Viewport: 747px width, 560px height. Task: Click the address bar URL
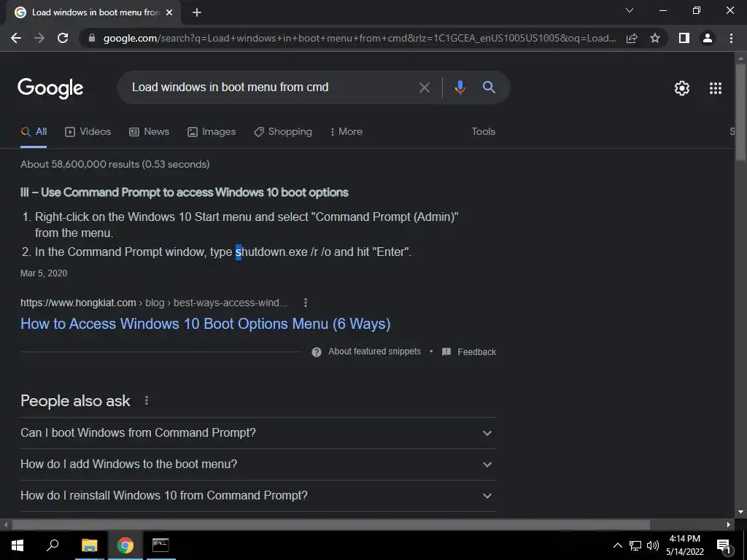360,38
